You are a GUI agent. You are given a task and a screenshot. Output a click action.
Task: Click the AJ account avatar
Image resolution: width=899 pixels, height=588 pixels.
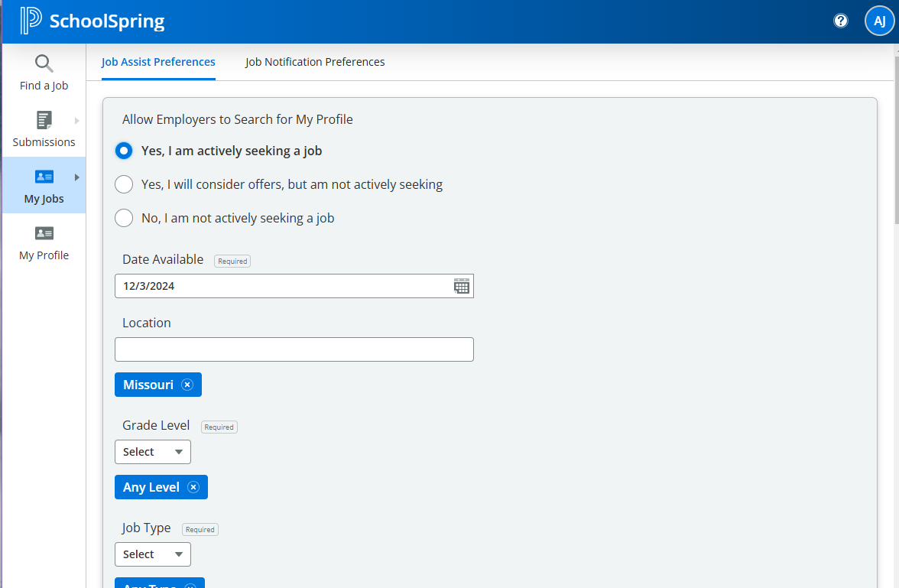(879, 21)
